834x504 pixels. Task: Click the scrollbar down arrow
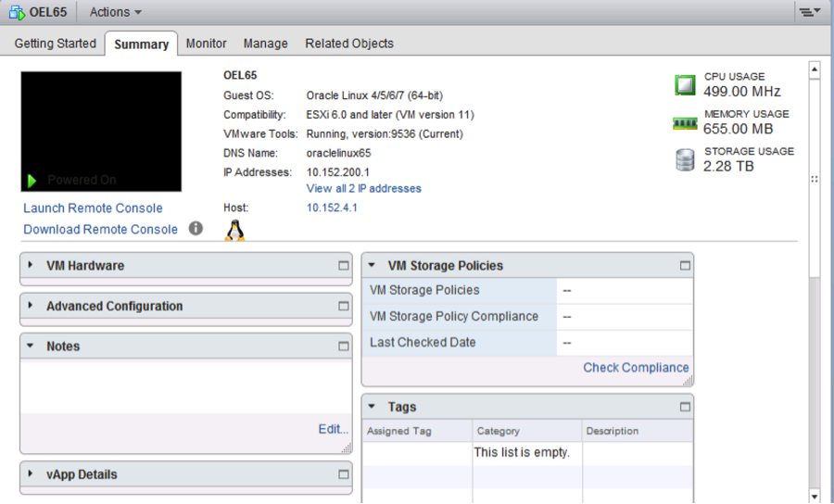[x=815, y=496]
